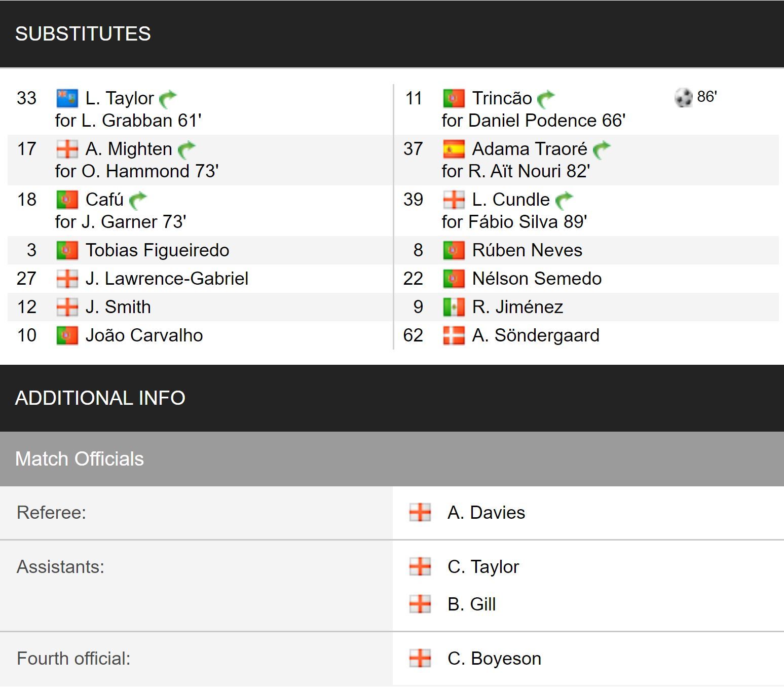Image resolution: width=784 pixels, height=690 pixels.
Task: Click the substitution arrow next to Trincão
Action: tap(546, 99)
